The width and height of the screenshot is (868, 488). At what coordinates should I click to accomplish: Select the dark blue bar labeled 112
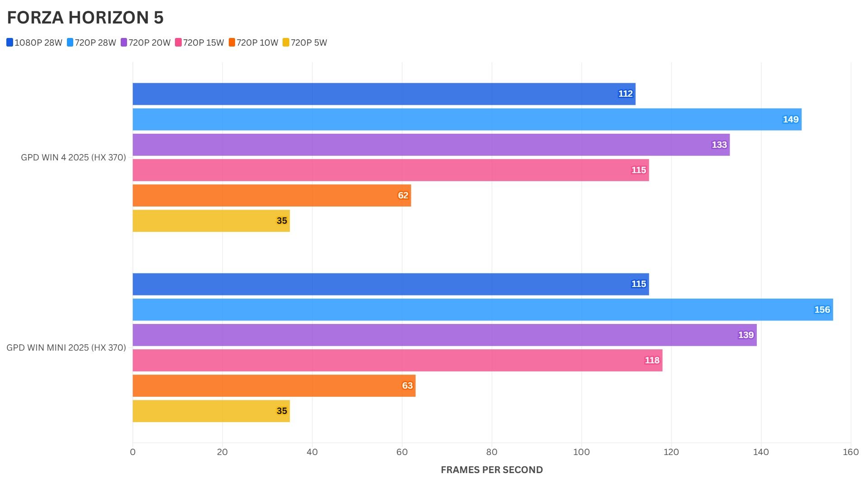[384, 94]
